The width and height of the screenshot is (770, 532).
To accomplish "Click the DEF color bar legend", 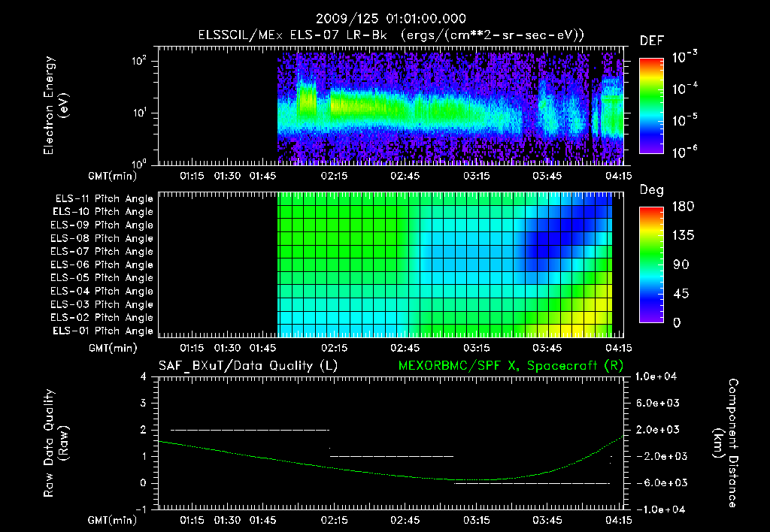I will pyautogui.click(x=651, y=105).
